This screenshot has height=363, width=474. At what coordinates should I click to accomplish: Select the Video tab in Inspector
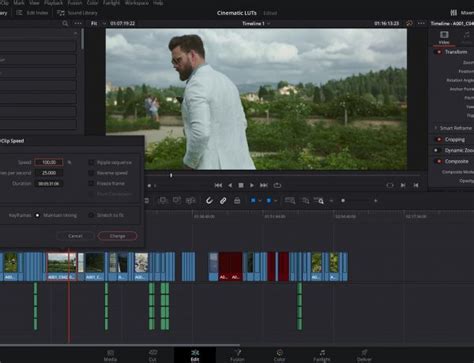click(x=444, y=38)
